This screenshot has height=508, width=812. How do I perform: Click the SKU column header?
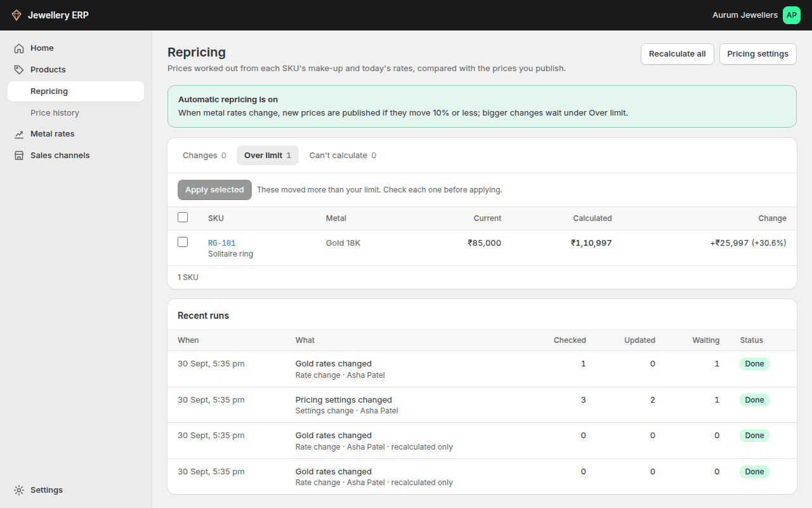coord(216,218)
